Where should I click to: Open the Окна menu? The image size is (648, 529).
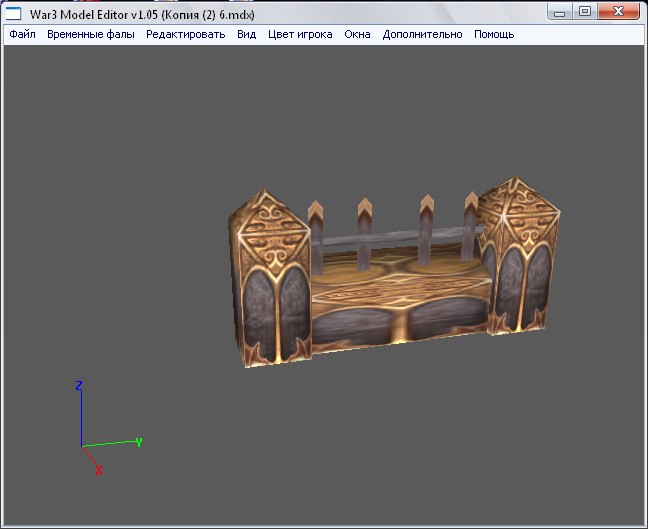[357, 34]
